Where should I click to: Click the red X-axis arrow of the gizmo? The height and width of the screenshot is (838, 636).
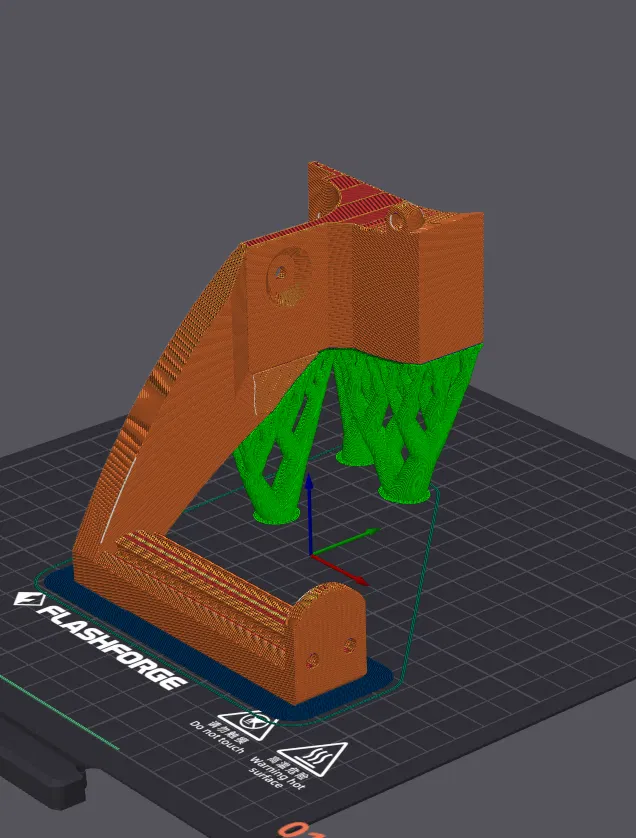pyautogui.click(x=340, y=570)
